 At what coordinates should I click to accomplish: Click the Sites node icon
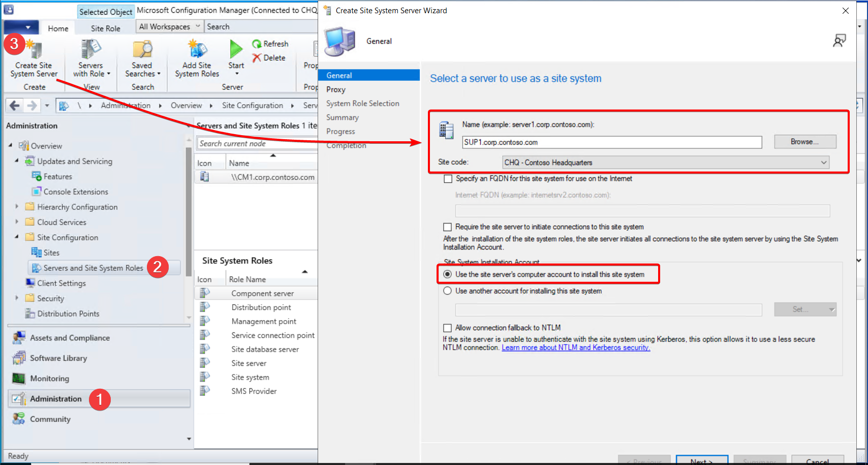click(37, 253)
